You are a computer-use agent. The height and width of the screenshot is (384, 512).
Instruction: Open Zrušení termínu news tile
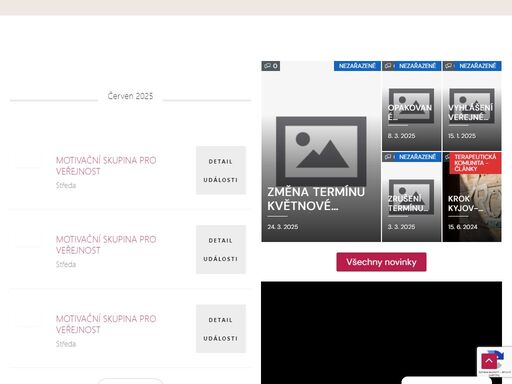[411, 197]
